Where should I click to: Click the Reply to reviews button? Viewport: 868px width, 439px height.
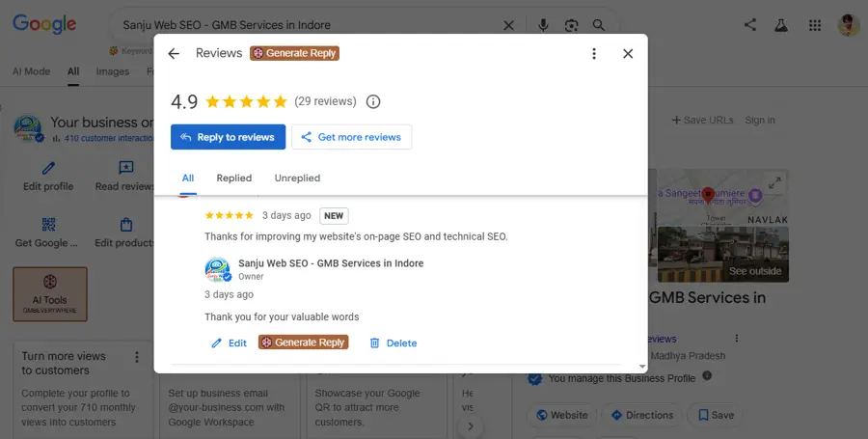(x=228, y=137)
